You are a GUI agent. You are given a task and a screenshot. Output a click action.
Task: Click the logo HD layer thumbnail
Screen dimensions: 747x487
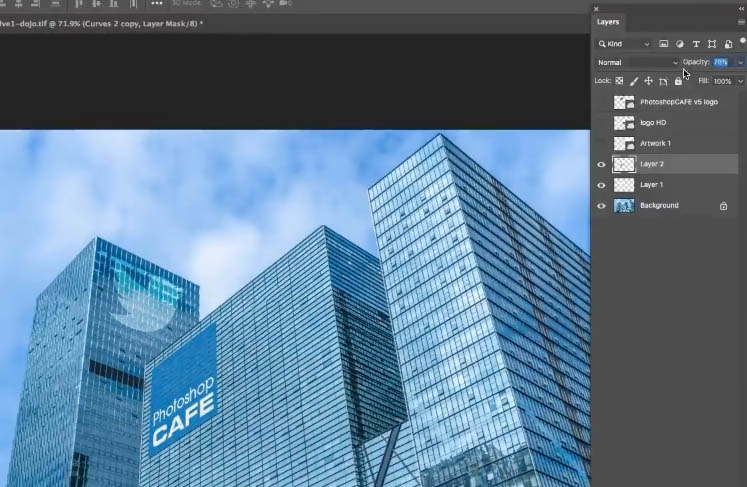pyautogui.click(x=624, y=123)
